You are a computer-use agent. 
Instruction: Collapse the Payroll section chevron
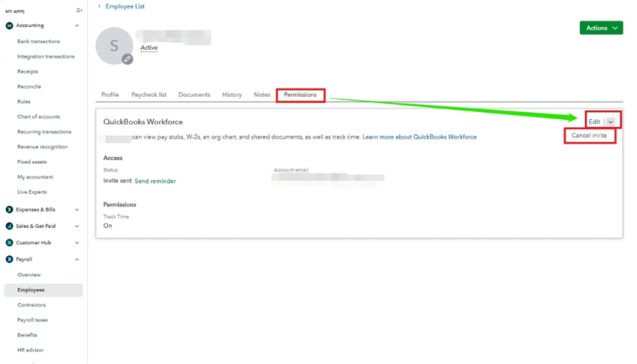pyautogui.click(x=77, y=259)
